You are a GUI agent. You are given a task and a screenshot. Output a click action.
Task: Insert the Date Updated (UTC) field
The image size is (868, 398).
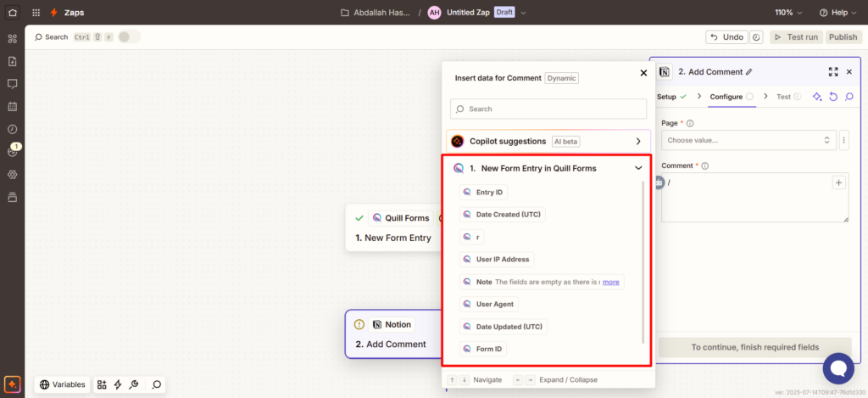coord(504,327)
